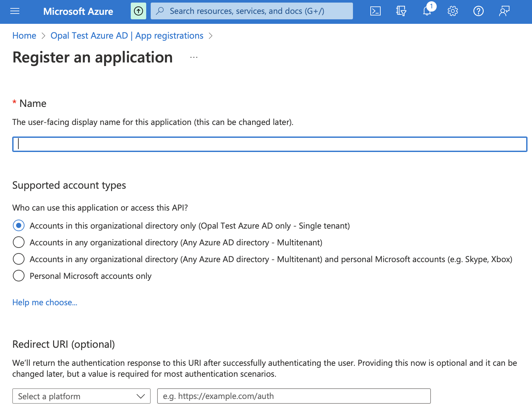Click the Redirect URI text field
This screenshot has height=416, width=532.
pyautogui.click(x=294, y=396)
